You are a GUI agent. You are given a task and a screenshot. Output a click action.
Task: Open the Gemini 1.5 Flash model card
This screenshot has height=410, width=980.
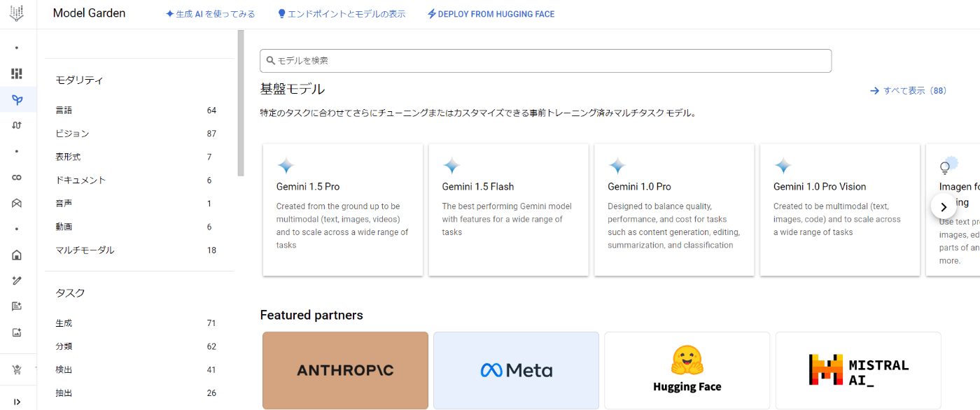coord(508,210)
